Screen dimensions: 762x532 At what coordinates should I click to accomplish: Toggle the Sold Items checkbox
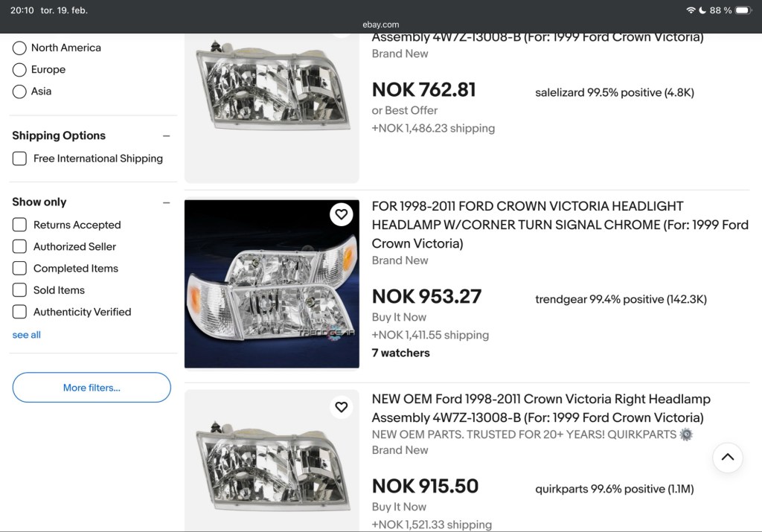tap(20, 290)
